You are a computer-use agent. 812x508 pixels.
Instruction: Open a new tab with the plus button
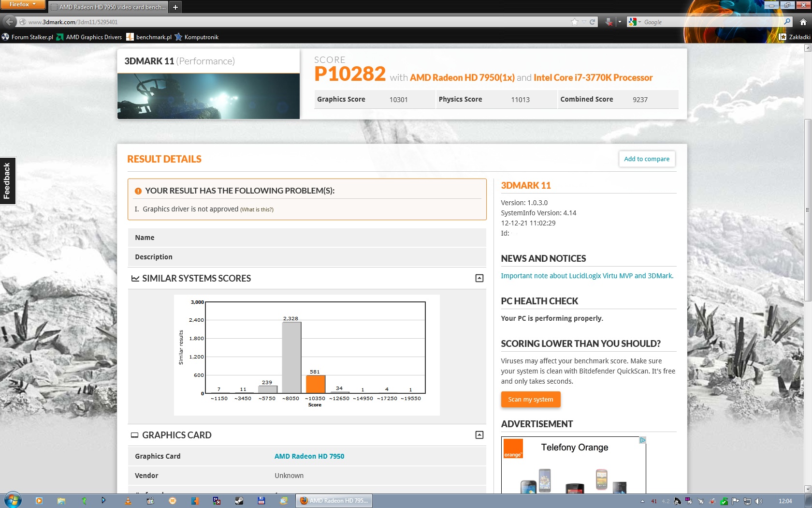(x=175, y=7)
